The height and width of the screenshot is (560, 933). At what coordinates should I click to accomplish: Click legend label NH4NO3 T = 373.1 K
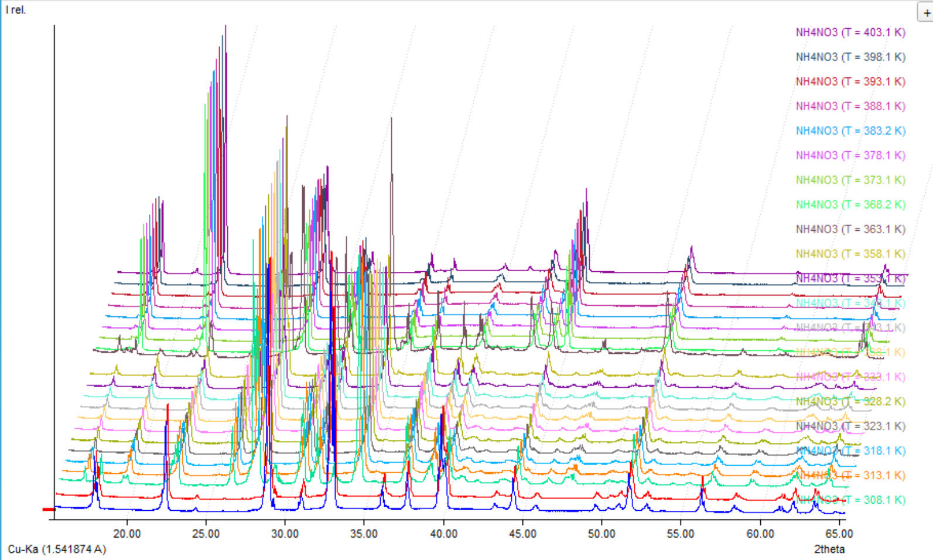(850, 180)
